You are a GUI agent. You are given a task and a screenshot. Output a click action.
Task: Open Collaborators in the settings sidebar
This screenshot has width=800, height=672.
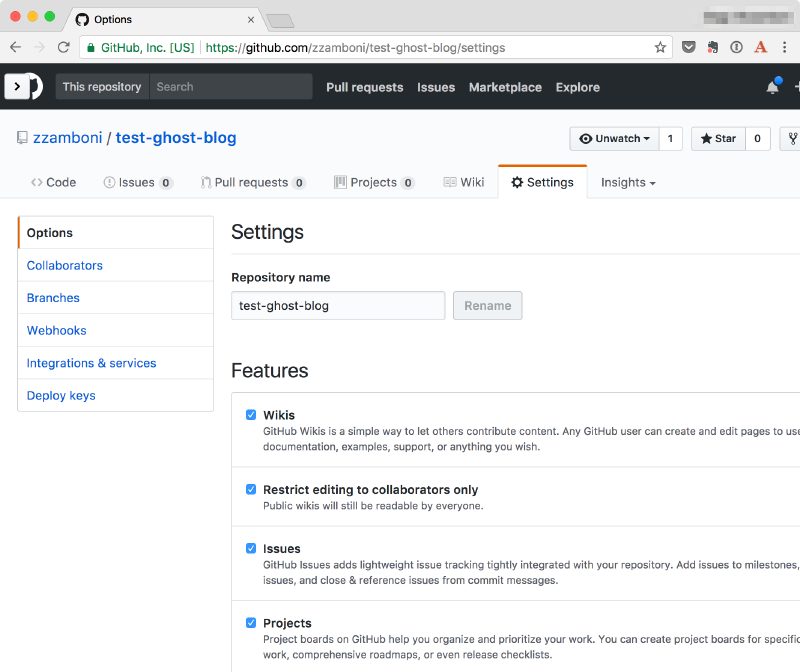point(65,266)
